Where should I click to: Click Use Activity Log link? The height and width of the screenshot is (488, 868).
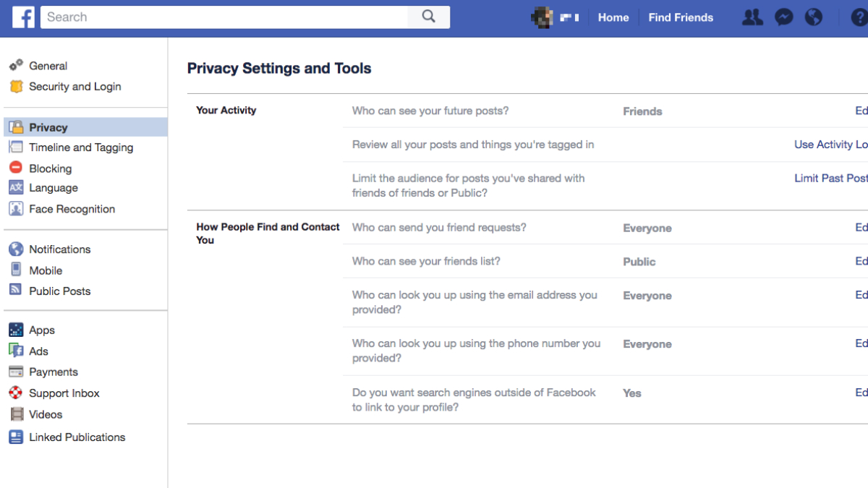pos(830,144)
